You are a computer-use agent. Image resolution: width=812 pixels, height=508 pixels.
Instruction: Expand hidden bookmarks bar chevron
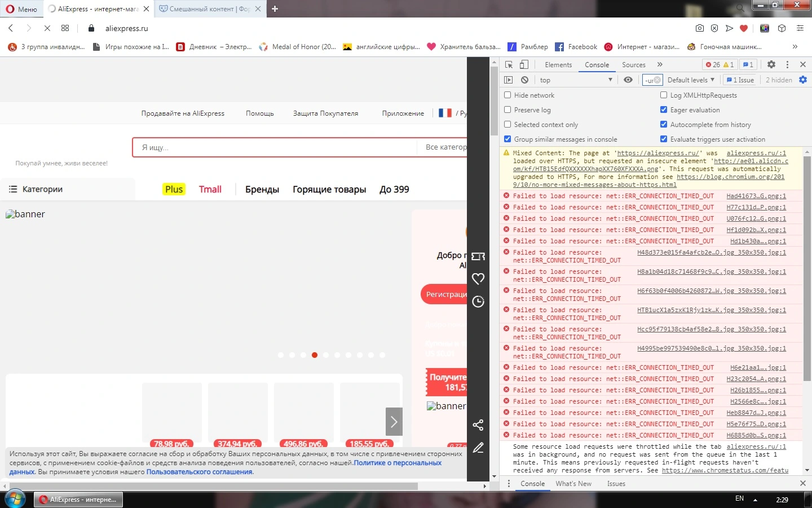pyautogui.click(x=795, y=47)
